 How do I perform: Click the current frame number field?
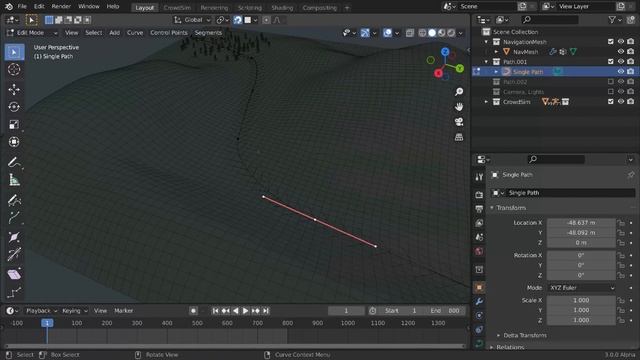pos(346,311)
